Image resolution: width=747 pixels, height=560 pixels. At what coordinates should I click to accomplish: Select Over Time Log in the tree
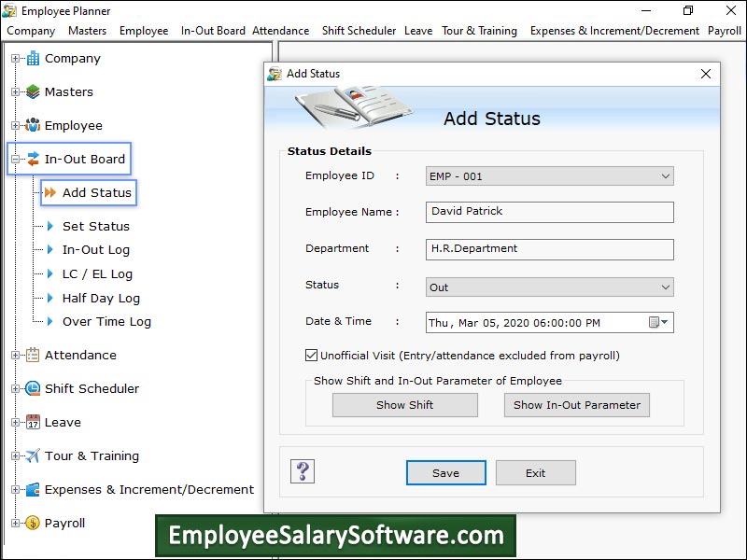coord(106,322)
